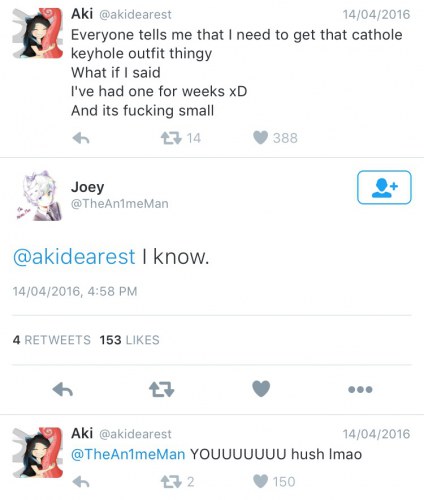Retweet Aki's tweet with 14 retweets
Screen dimensions: 424x500
171,138
